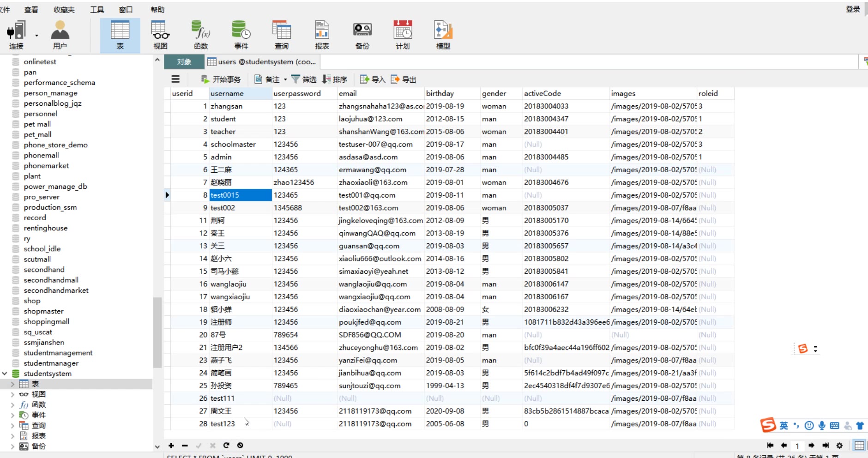
Task: Expand the 视图 node in tree
Action: click(x=12, y=395)
